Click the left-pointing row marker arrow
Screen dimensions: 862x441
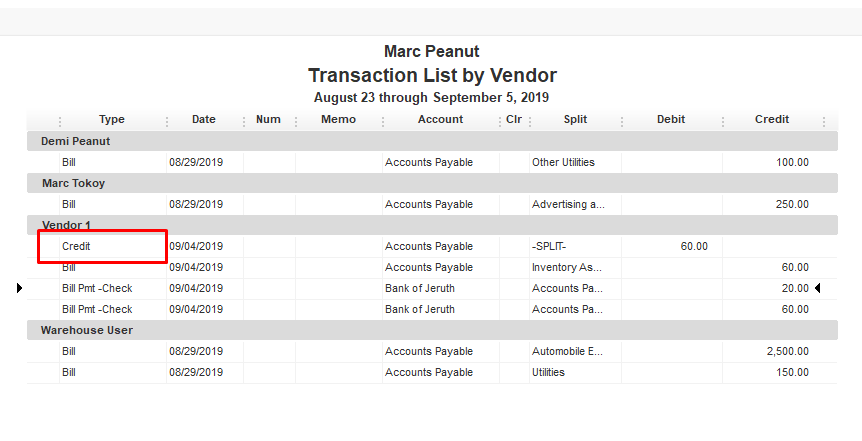pos(817,288)
